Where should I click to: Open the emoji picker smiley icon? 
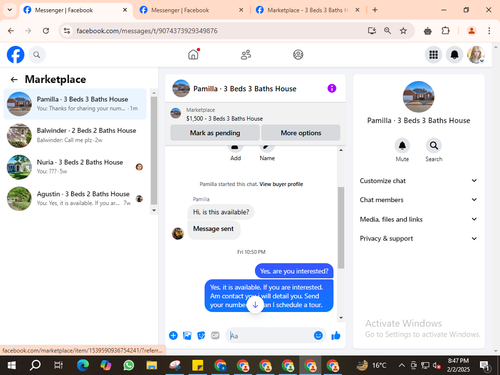tap(318, 335)
